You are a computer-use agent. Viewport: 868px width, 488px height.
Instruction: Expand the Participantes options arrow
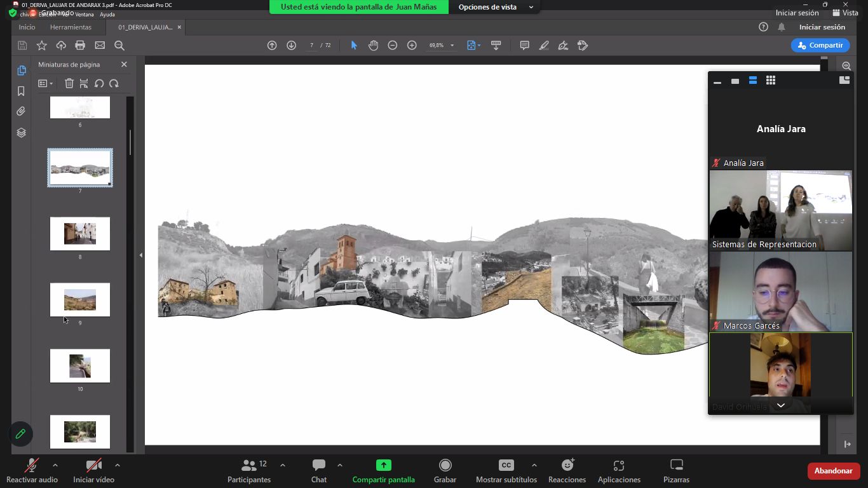click(283, 465)
